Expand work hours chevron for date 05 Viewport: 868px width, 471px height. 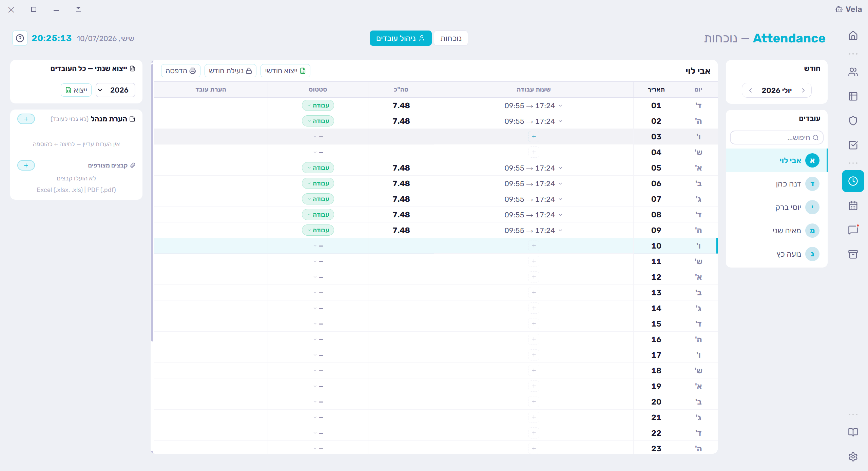coord(560,168)
